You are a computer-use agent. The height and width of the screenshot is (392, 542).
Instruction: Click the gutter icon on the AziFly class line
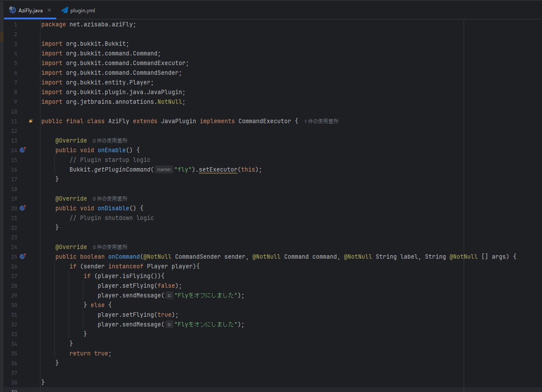click(x=30, y=121)
